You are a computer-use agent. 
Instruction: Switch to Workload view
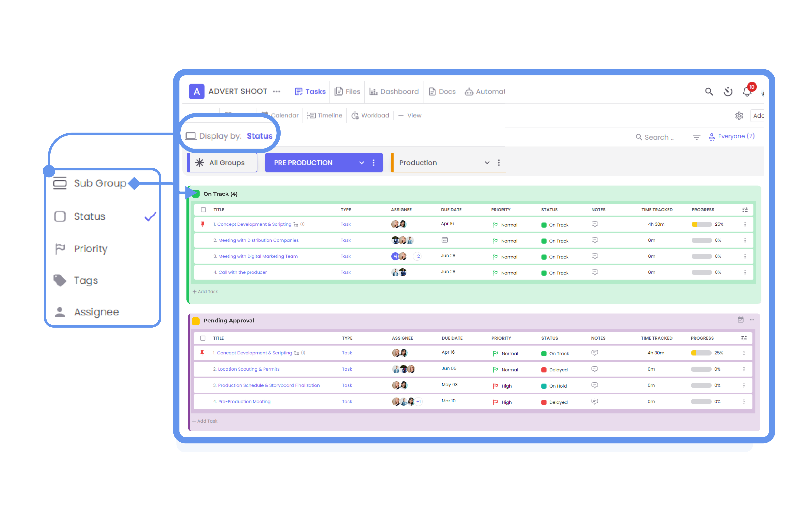(370, 116)
